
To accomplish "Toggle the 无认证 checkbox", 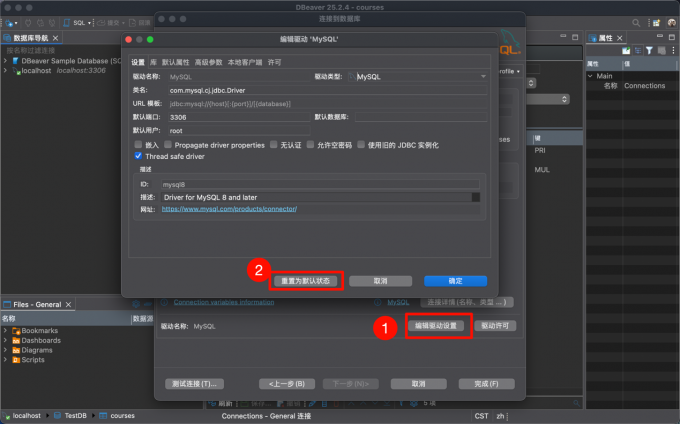I will (274, 144).
